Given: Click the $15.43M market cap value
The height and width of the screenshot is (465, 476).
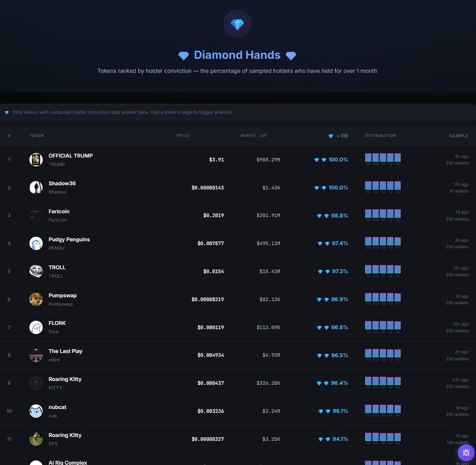Looking at the screenshot, I should (x=270, y=271).
